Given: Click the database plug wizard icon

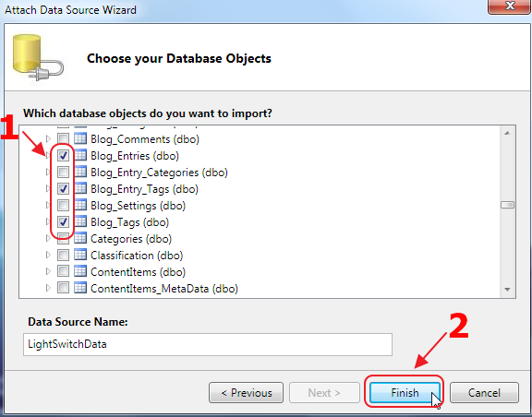Looking at the screenshot, I should coord(38,57).
